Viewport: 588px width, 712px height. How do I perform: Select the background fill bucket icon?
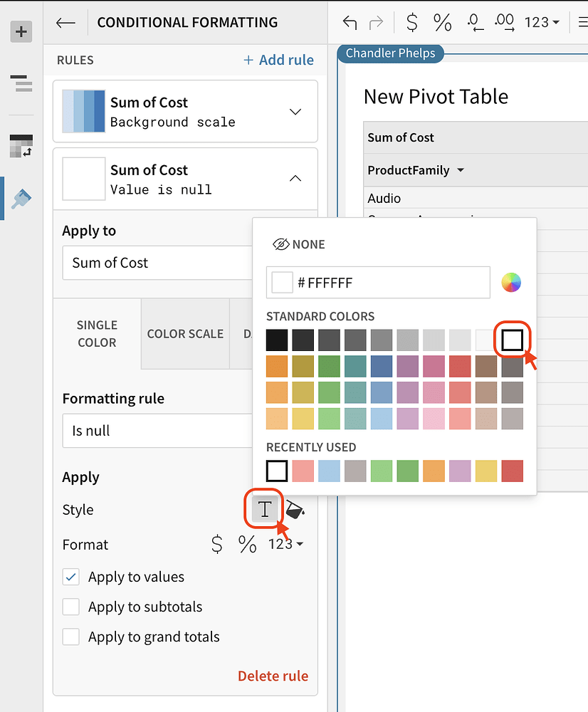295,509
